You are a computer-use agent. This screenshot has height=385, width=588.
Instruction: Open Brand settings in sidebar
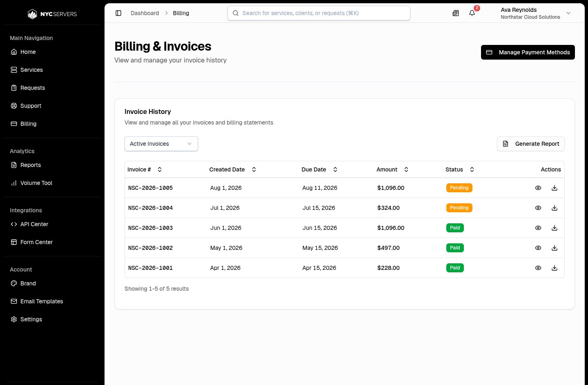point(52,283)
